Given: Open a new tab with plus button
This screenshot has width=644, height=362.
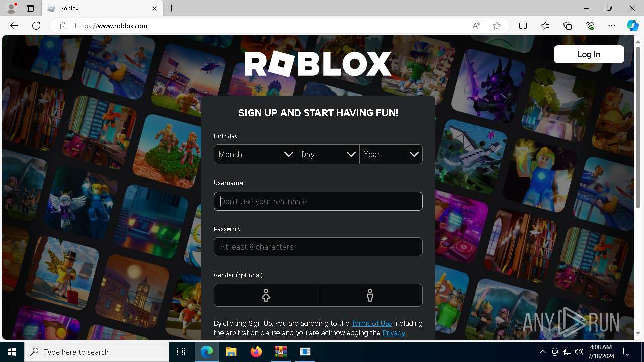Looking at the screenshot, I should [x=172, y=8].
